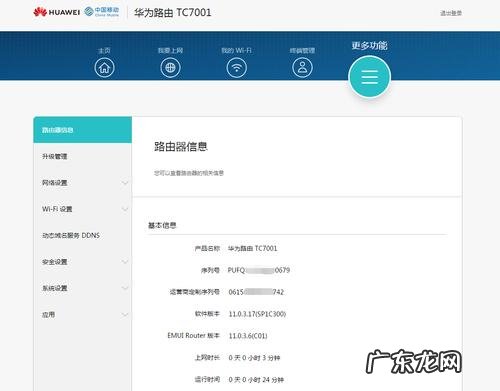Open the terminal management person icon
Screen dimensions: 500x391
tap(302, 68)
